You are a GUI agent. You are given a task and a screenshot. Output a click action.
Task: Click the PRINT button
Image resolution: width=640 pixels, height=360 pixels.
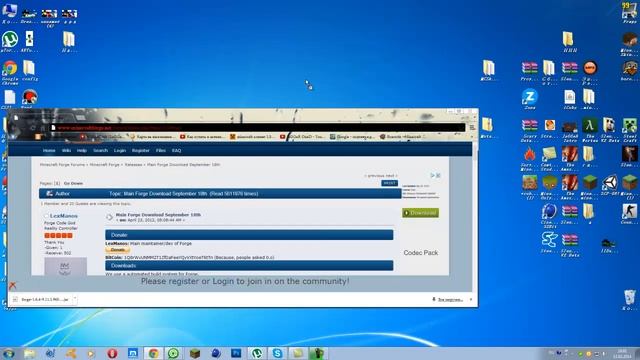389,183
